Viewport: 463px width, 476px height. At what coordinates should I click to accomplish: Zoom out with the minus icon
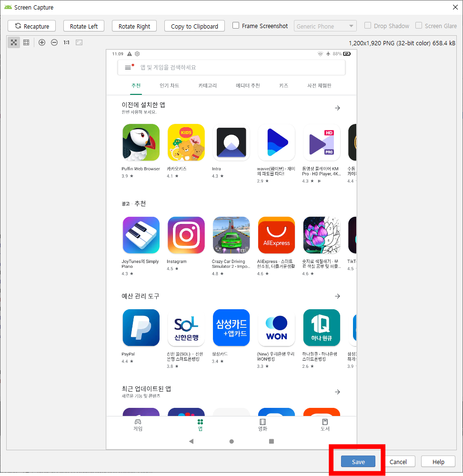click(54, 42)
